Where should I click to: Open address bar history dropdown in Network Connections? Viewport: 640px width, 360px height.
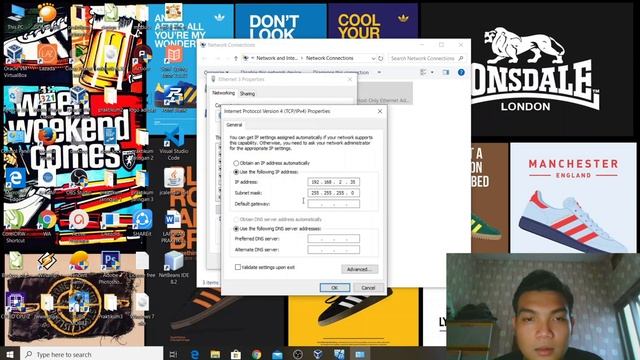click(x=373, y=58)
